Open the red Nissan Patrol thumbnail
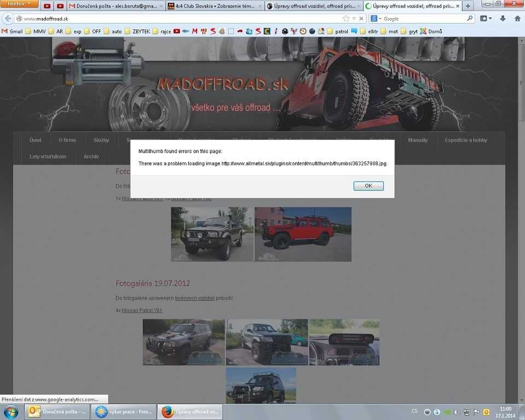525x420 pixels. (x=303, y=234)
